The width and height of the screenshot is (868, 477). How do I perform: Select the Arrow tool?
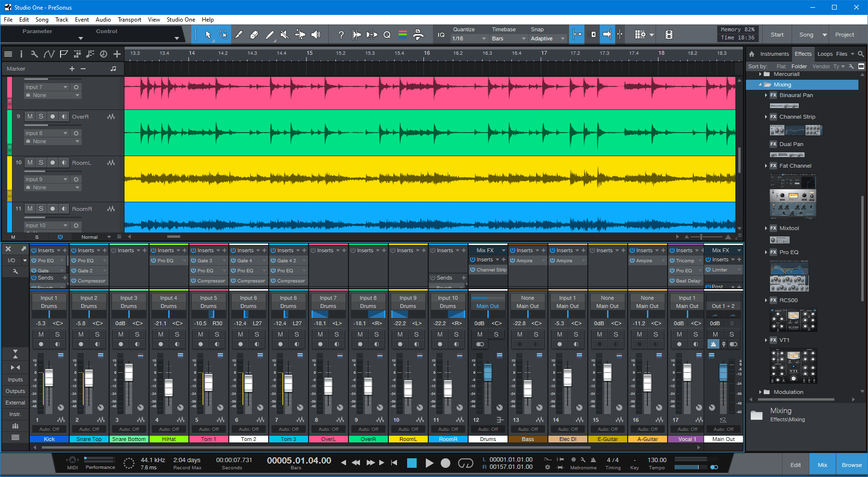(208, 35)
